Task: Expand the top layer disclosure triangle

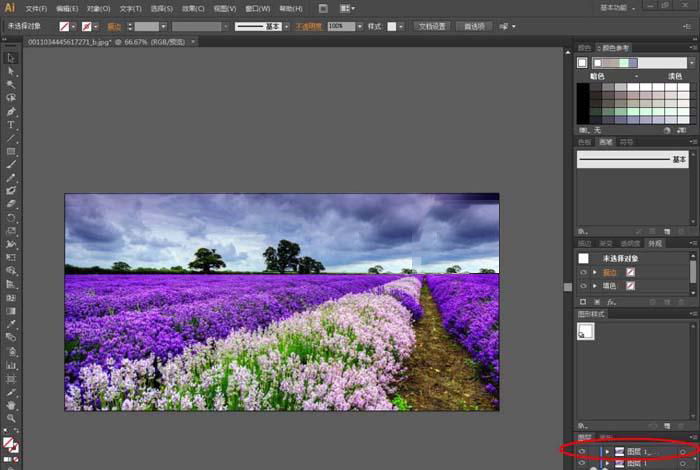Action: tap(606, 452)
